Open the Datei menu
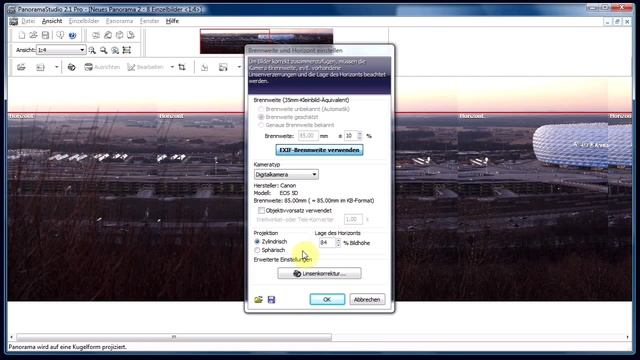640x360 pixels. [x=28, y=21]
